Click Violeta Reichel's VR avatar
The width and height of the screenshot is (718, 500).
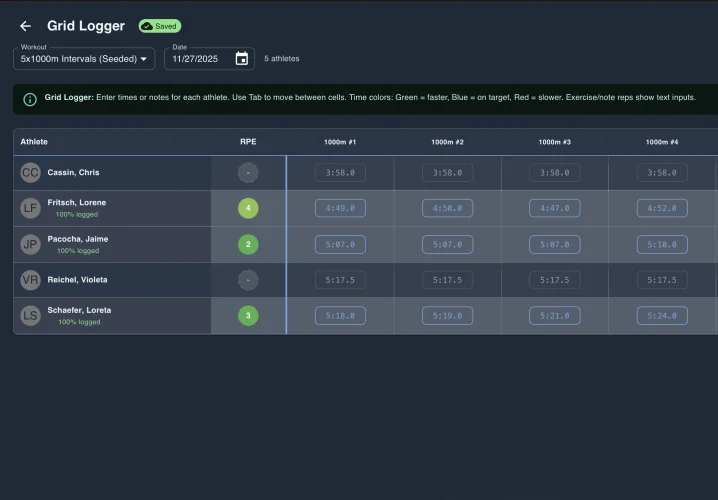coord(31,280)
